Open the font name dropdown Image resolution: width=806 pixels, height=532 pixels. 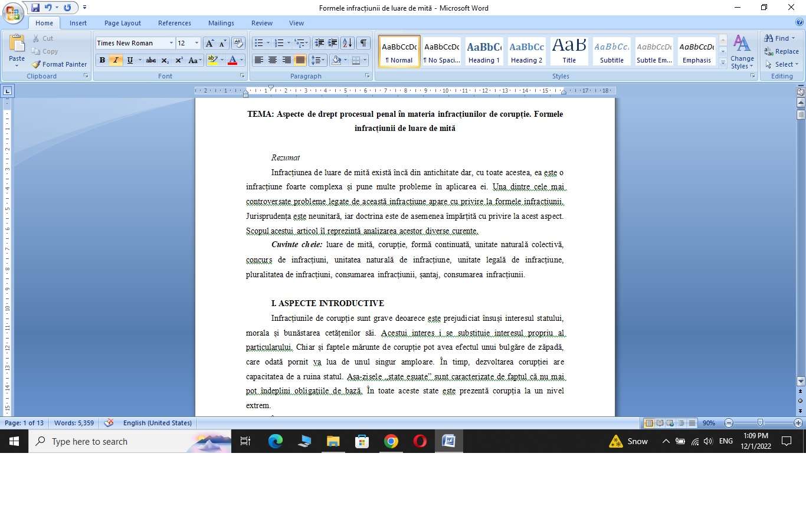[x=171, y=43]
